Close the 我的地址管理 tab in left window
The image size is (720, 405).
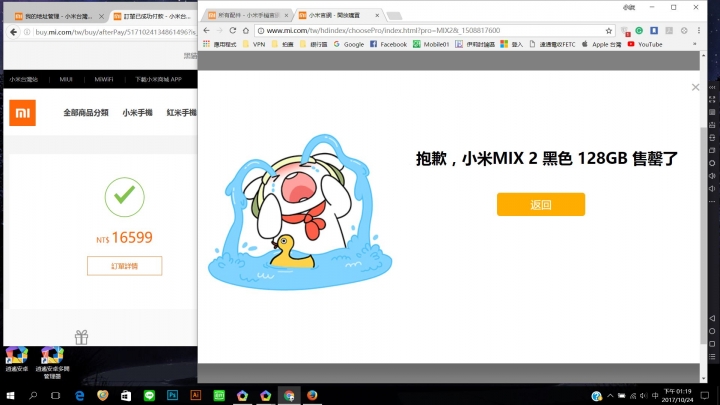[101, 17]
